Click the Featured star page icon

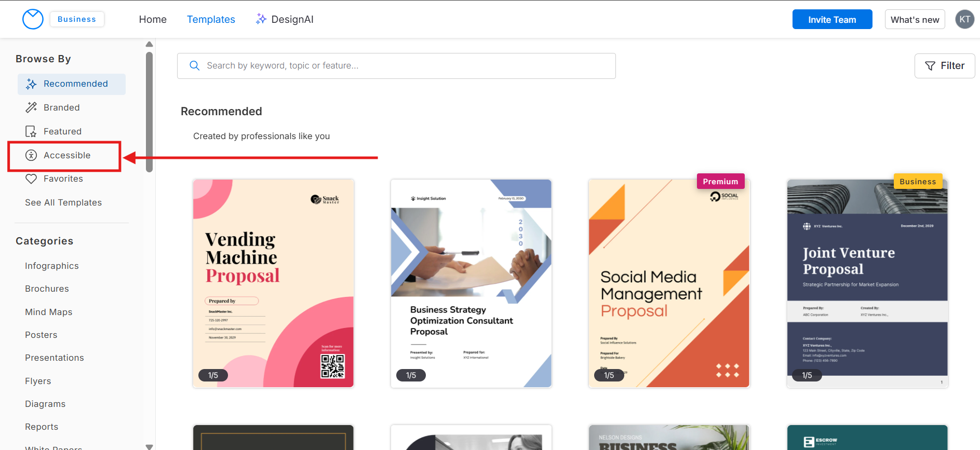(31, 131)
